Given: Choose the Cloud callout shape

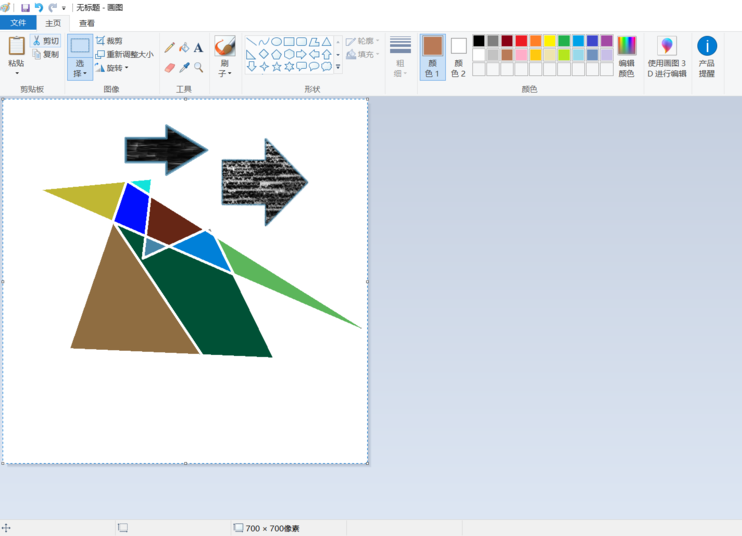Looking at the screenshot, I should coord(326,66).
